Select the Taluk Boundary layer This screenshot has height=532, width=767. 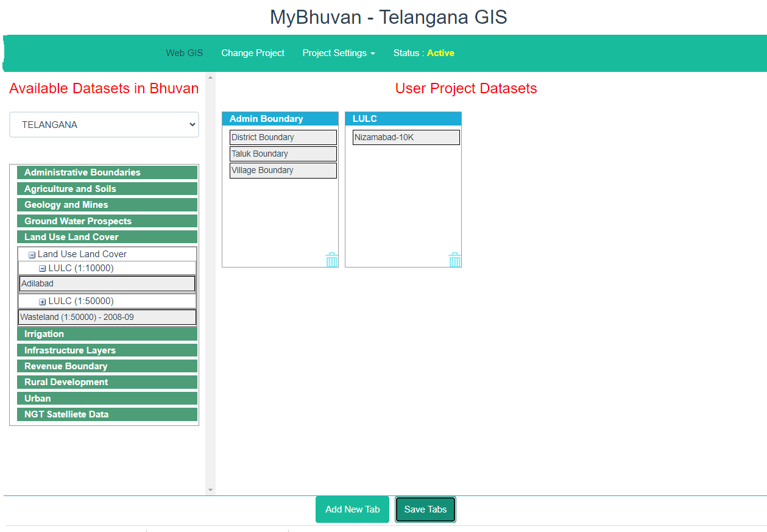tap(283, 154)
